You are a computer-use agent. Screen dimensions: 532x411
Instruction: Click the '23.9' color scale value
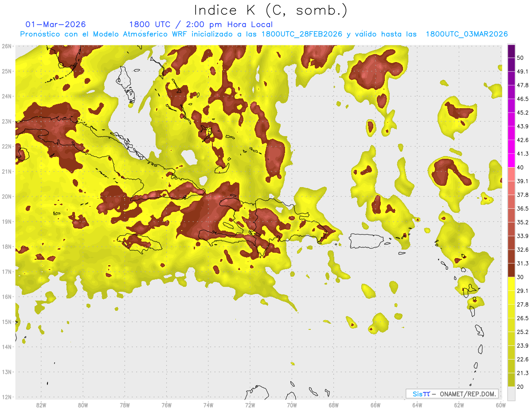[522, 346]
